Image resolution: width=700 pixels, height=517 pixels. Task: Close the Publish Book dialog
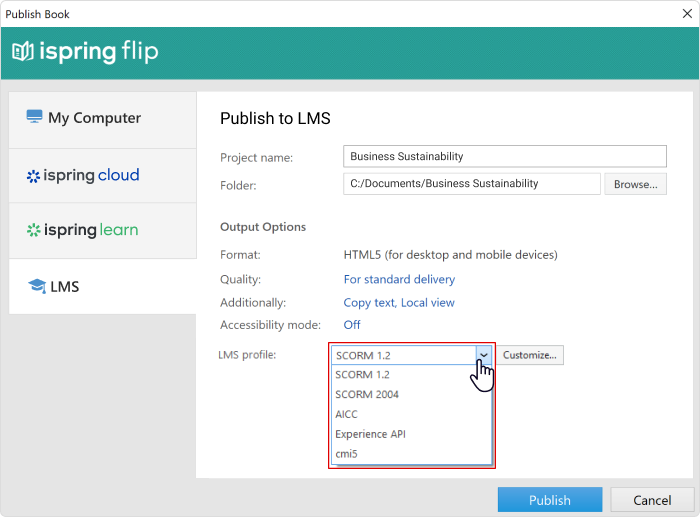[687, 14]
